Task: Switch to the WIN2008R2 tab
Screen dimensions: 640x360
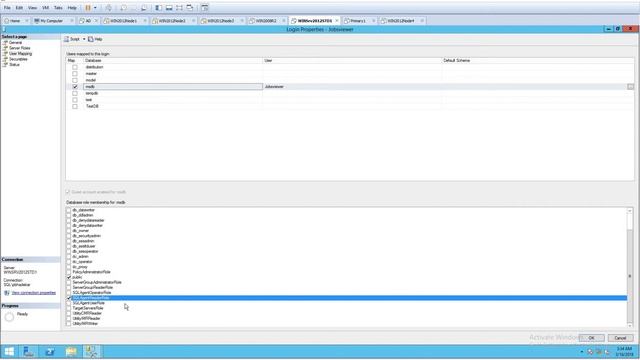Action: tap(267, 20)
